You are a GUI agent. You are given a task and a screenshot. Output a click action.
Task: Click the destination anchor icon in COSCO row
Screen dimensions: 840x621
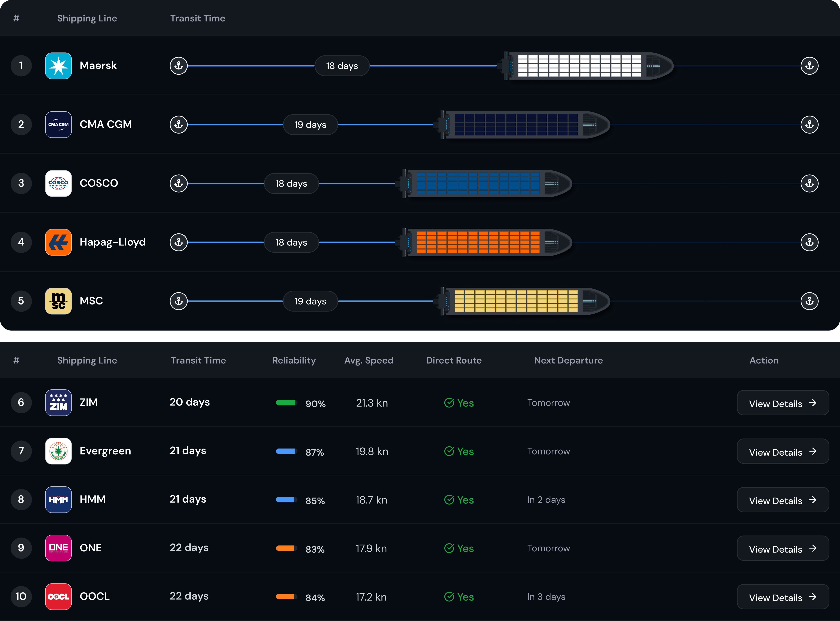(x=809, y=183)
